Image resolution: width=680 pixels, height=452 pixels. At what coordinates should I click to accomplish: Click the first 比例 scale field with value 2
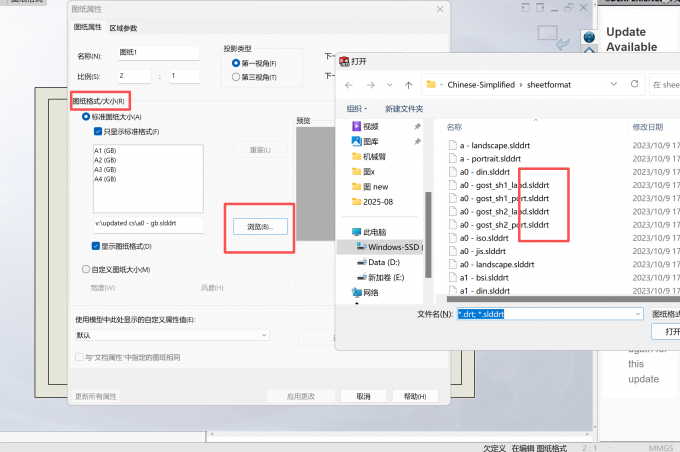[134, 76]
